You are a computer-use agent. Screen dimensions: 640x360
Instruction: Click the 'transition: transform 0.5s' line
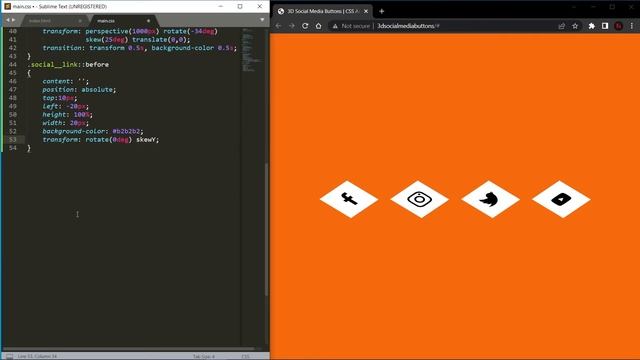click(x=139, y=48)
